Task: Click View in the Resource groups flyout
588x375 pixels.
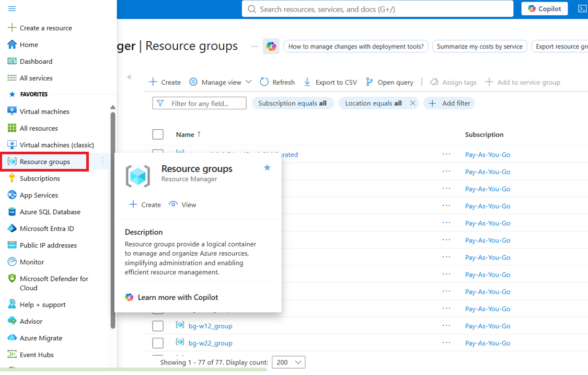Action: tap(182, 204)
